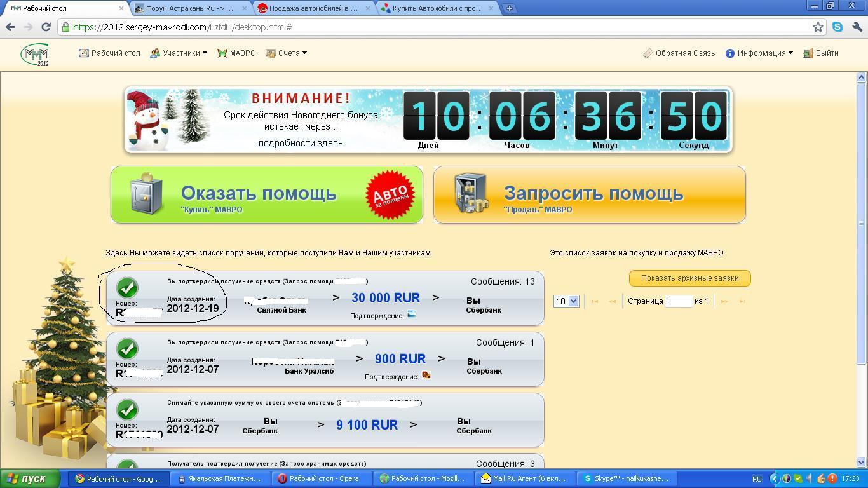
Task: Reload the page
Action: coord(46,27)
